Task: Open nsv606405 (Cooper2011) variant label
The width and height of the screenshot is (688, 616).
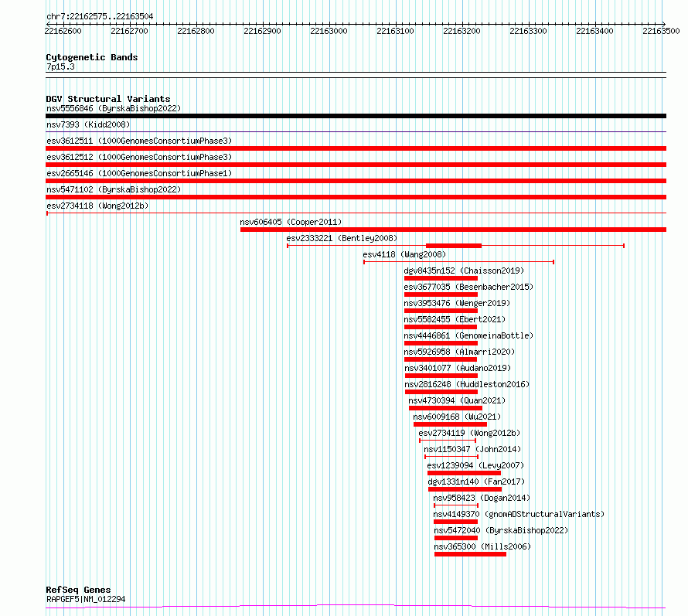Action: click(291, 222)
